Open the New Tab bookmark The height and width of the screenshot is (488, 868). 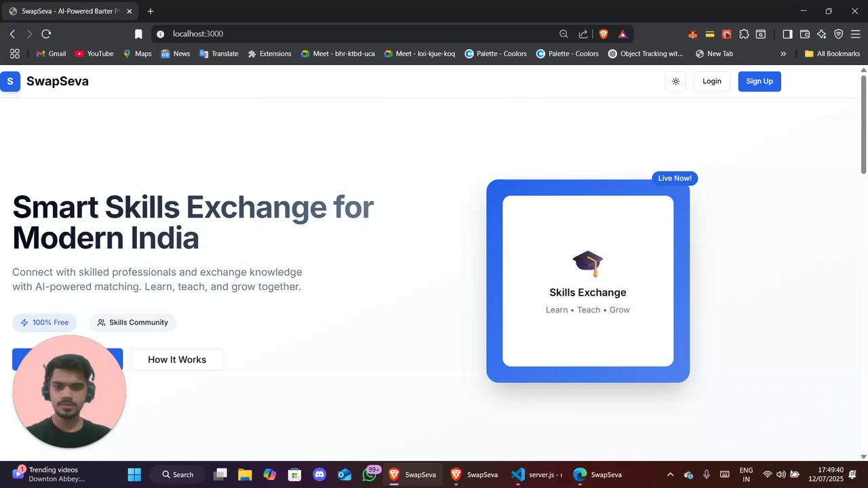(714, 54)
